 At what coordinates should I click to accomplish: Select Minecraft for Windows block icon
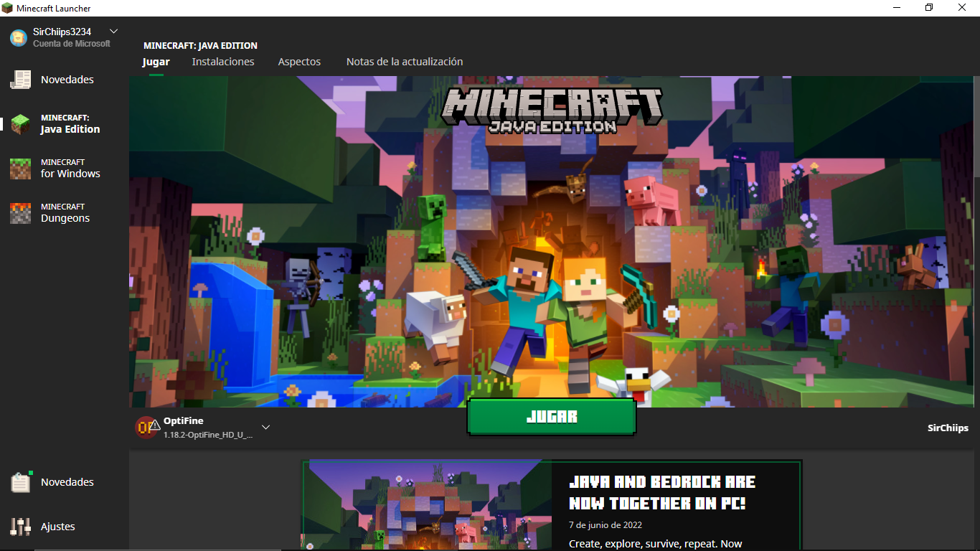pyautogui.click(x=20, y=169)
